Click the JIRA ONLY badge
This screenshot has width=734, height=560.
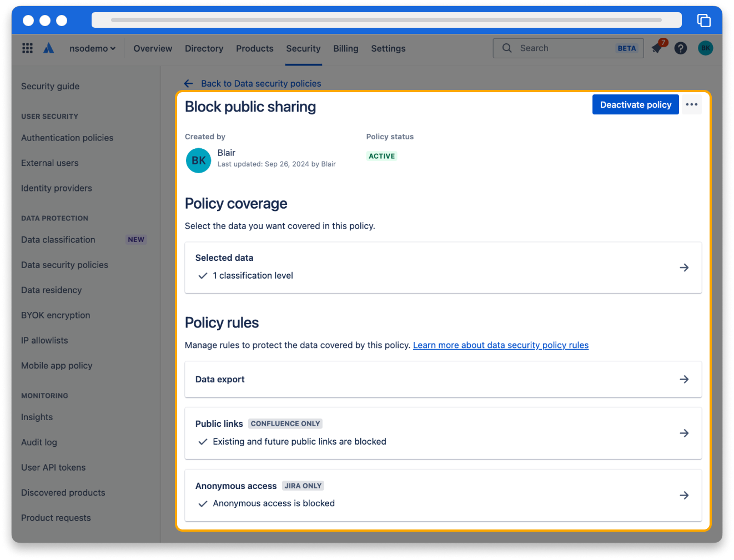[303, 486]
